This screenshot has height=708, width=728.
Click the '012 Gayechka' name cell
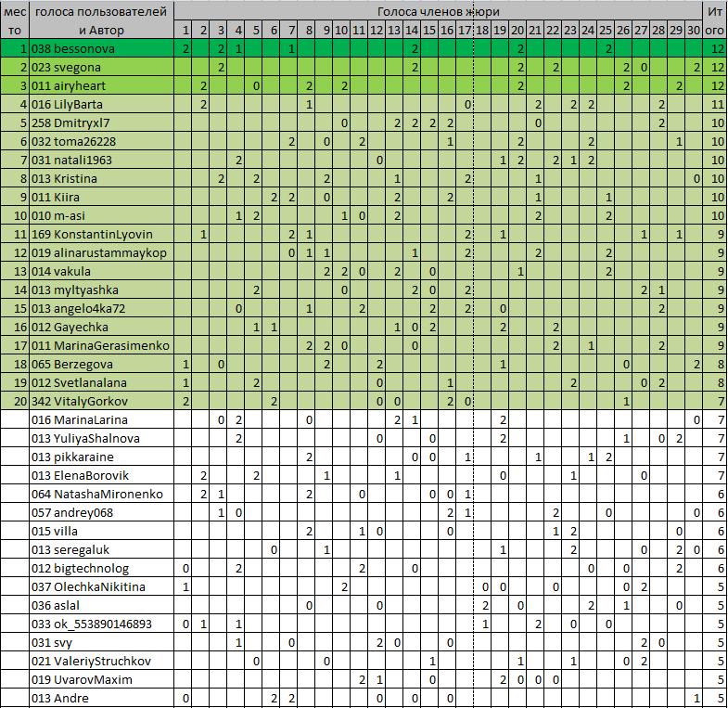[101, 328]
